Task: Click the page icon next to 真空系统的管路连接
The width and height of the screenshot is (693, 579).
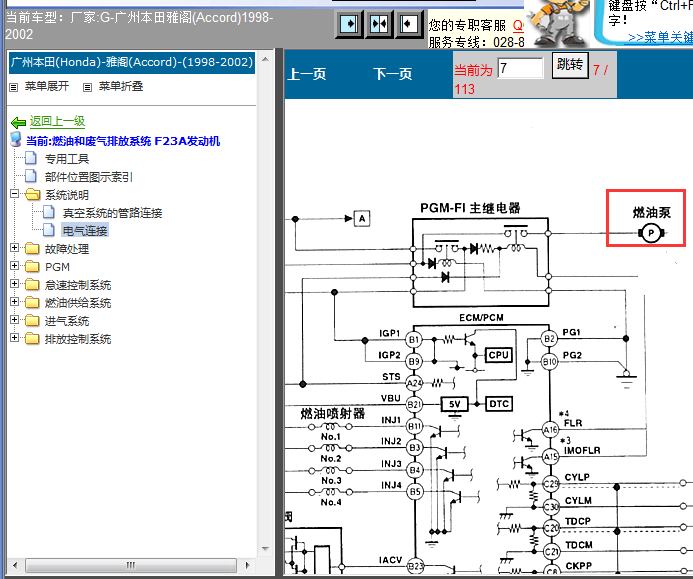Action: click(49, 212)
